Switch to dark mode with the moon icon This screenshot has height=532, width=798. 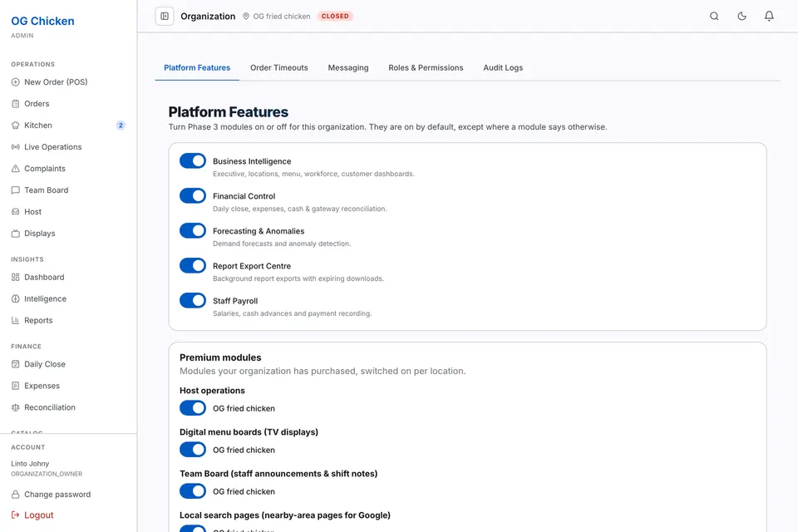click(x=741, y=17)
